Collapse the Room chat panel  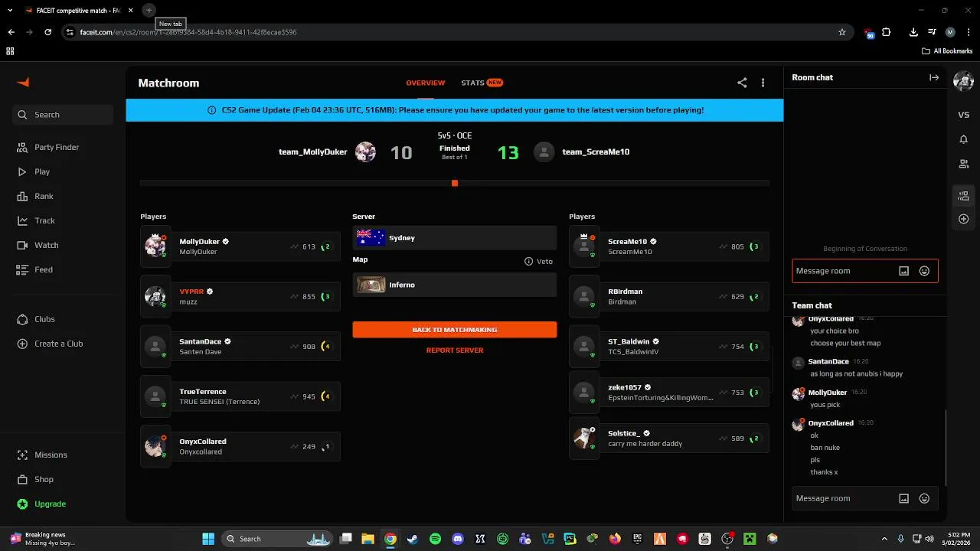(934, 77)
